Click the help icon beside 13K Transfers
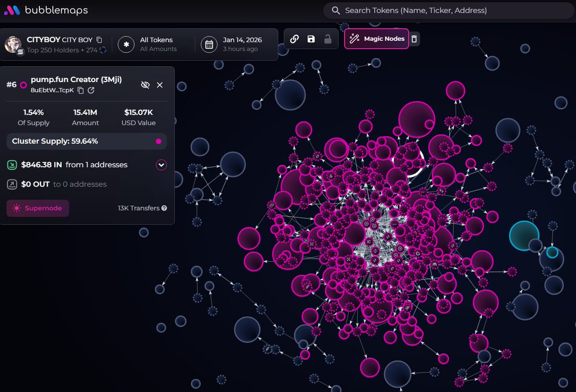The width and height of the screenshot is (576, 392). click(164, 208)
